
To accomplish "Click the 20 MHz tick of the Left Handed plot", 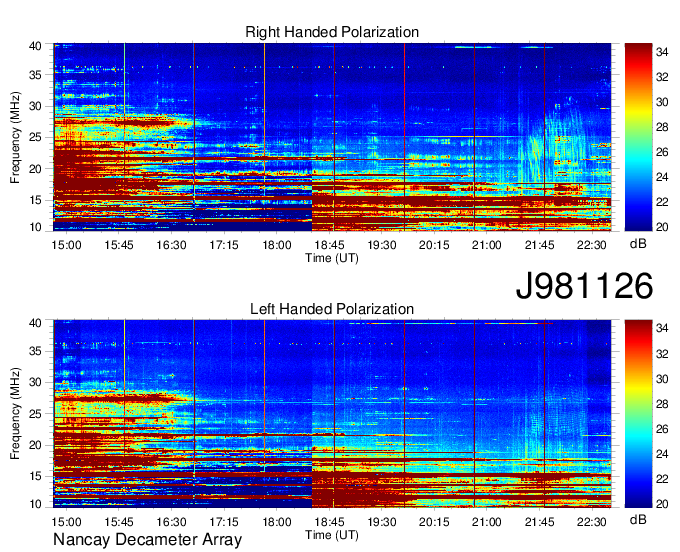I will pos(35,445).
